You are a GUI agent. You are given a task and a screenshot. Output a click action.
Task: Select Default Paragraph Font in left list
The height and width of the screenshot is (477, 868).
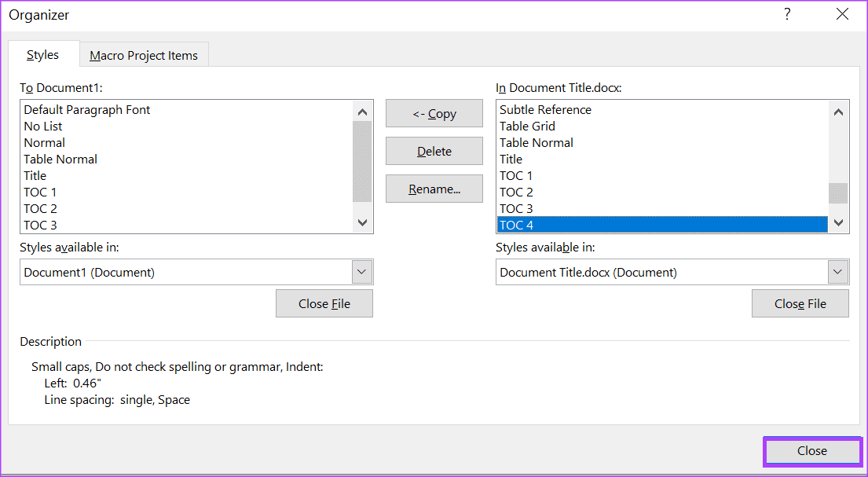point(87,110)
